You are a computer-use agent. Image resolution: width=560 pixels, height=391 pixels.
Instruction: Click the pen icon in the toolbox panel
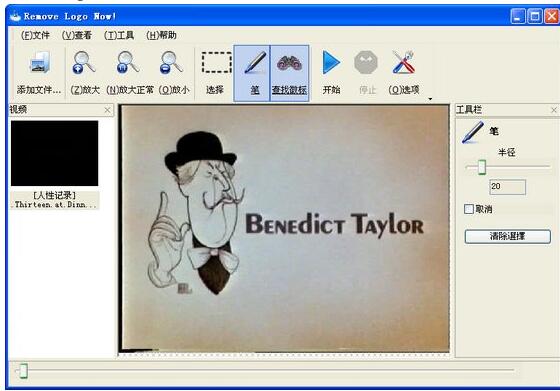coord(472,132)
